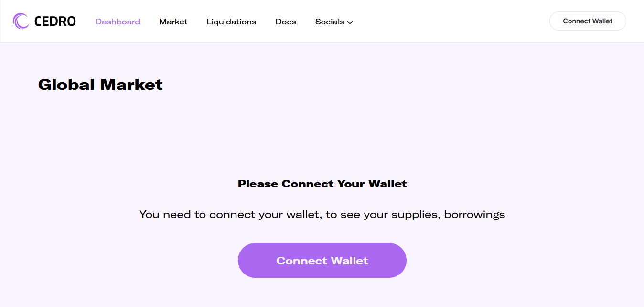Click the word 'Wallet' in the purple button
The width and height of the screenshot is (644, 307).
pos(350,261)
